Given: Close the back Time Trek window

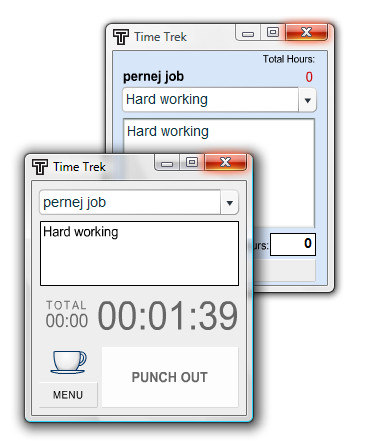Looking at the screenshot, I should 306,32.
